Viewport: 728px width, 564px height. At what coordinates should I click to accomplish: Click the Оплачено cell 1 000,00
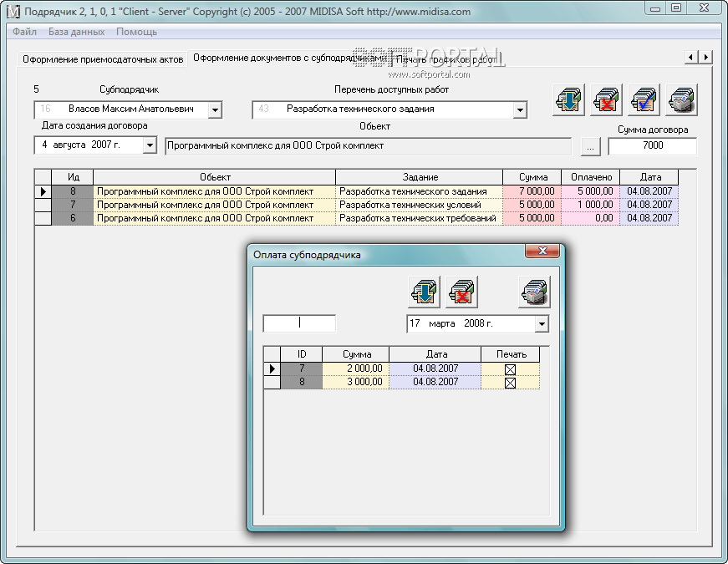(591, 205)
